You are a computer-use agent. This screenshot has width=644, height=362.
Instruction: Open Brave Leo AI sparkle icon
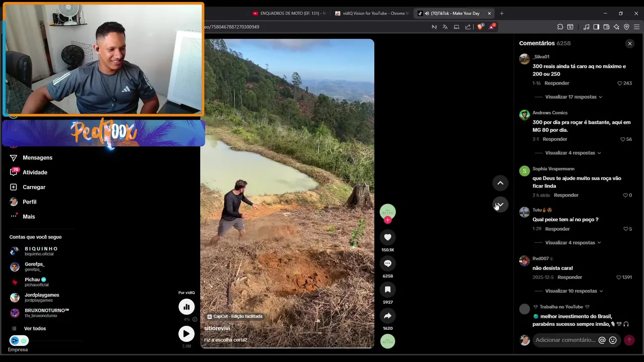[x=616, y=27]
